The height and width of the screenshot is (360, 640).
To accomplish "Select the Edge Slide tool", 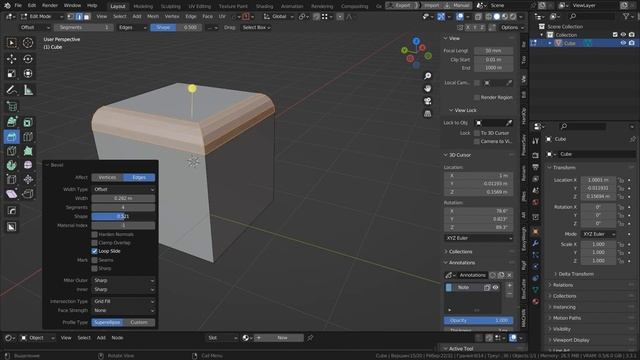I will coord(11,179).
